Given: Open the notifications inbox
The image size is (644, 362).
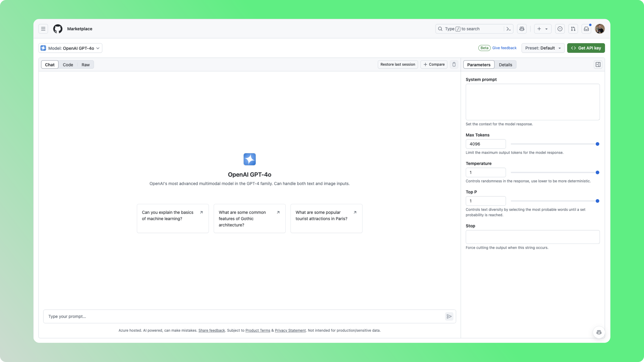Looking at the screenshot, I should pos(586,29).
